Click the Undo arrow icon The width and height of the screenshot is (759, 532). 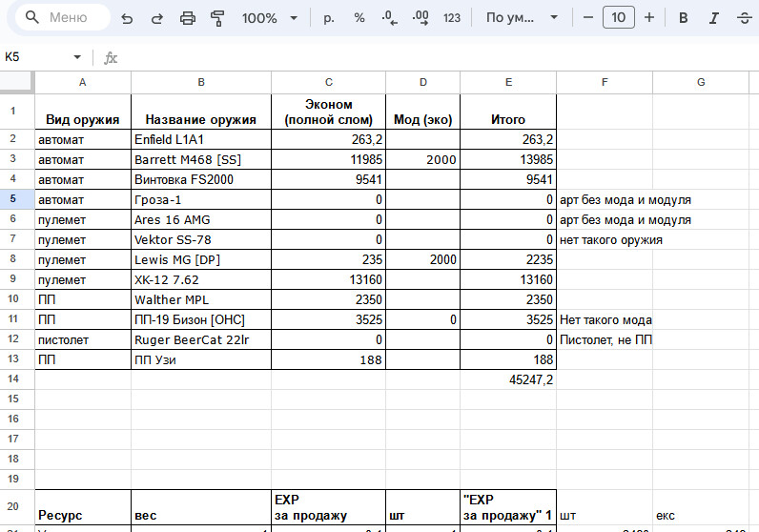pyautogui.click(x=127, y=18)
